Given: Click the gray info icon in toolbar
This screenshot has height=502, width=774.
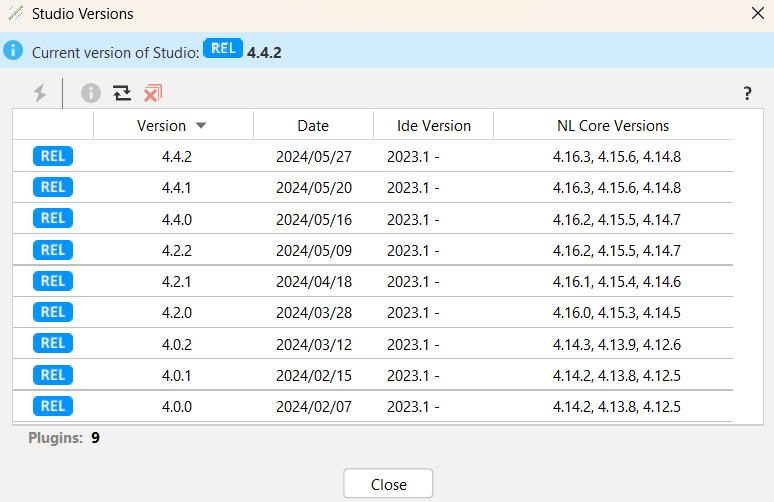Looking at the screenshot, I should pyautogui.click(x=91, y=93).
